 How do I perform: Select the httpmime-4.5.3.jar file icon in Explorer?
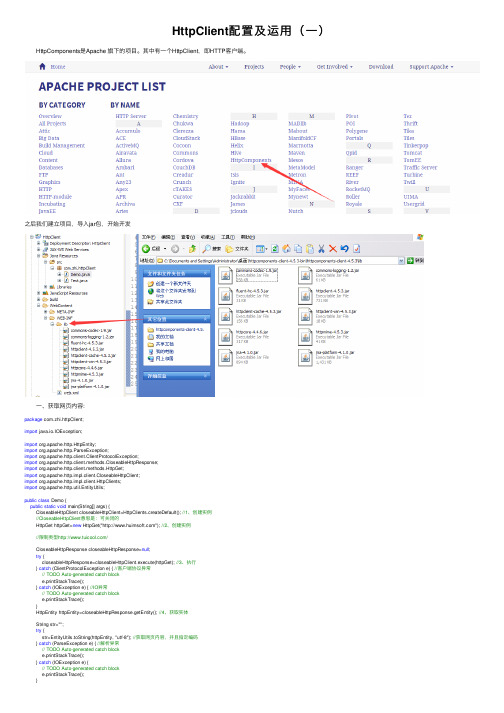[x=306, y=337]
